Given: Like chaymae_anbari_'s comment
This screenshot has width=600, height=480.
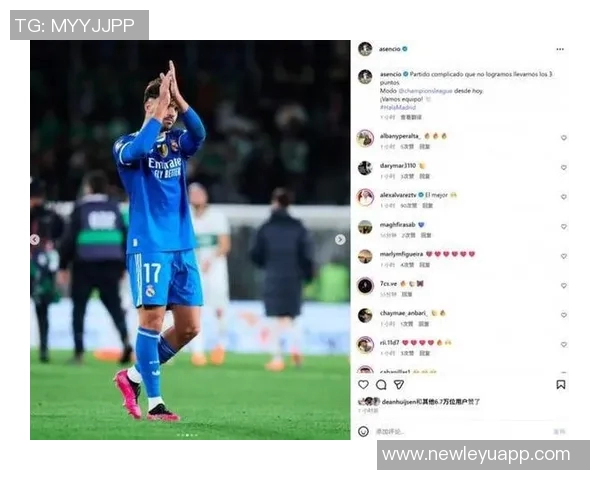Looking at the screenshot, I should [x=563, y=315].
